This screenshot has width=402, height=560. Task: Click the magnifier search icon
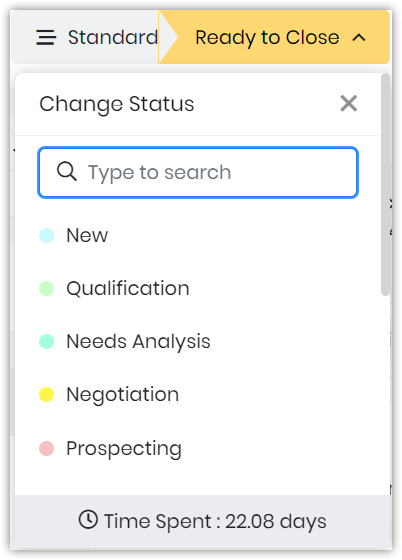[x=67, y=171]
